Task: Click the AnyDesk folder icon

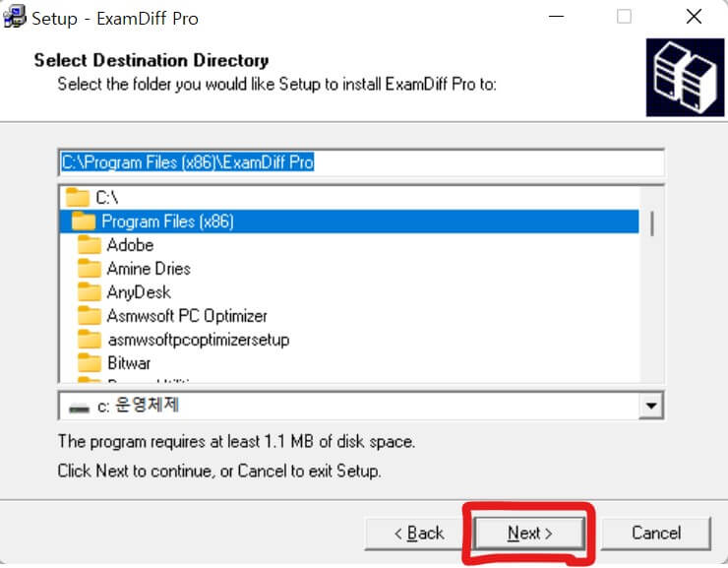Action: click(90, 291)
